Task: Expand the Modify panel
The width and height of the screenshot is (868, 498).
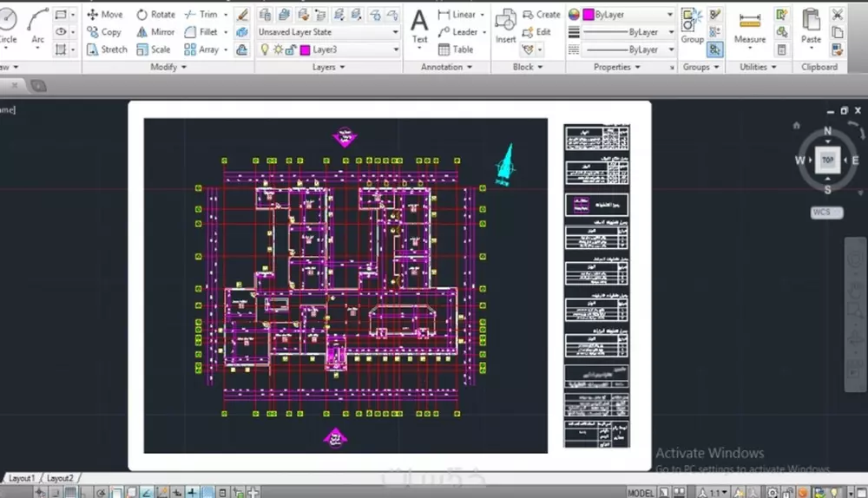Action: [168, 67]
